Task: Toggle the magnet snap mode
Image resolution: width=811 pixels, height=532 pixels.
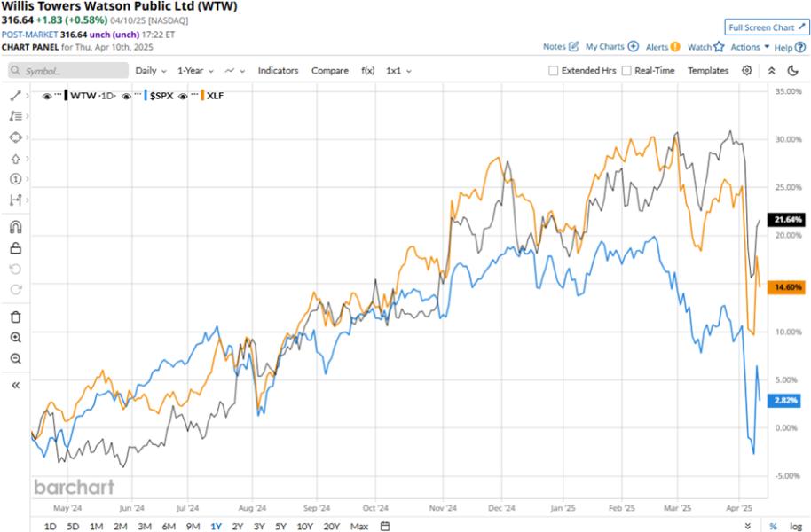Action: click(15, 227)
